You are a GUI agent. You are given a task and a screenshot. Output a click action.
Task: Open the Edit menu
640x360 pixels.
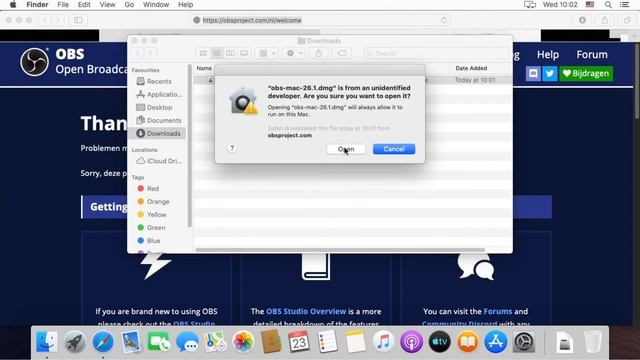[84, 4]
